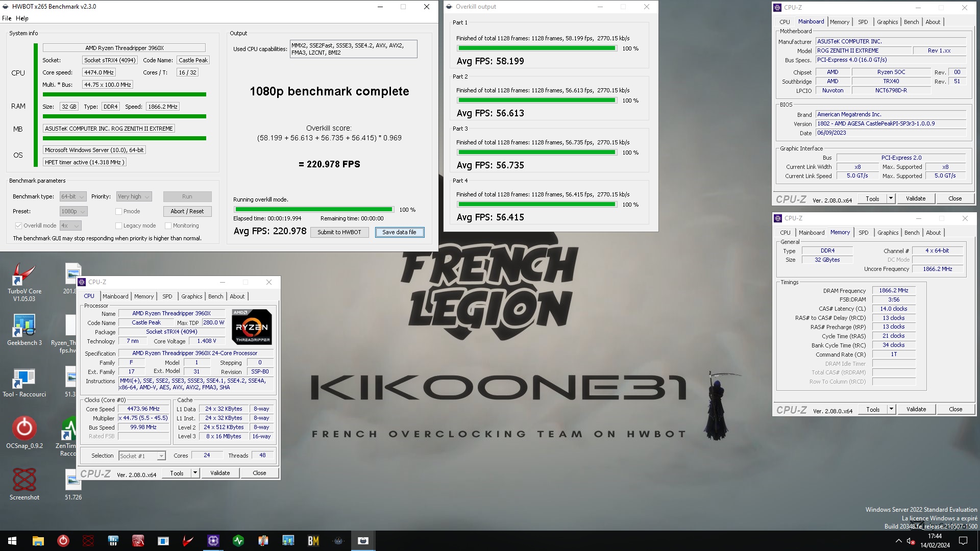Click the Core speed 4474.0 MHz field

99,72
